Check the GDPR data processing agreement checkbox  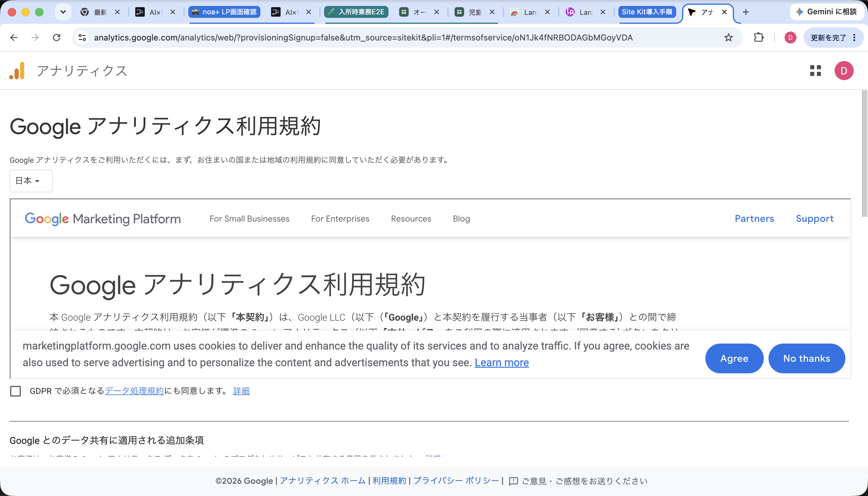click(15, 391)
